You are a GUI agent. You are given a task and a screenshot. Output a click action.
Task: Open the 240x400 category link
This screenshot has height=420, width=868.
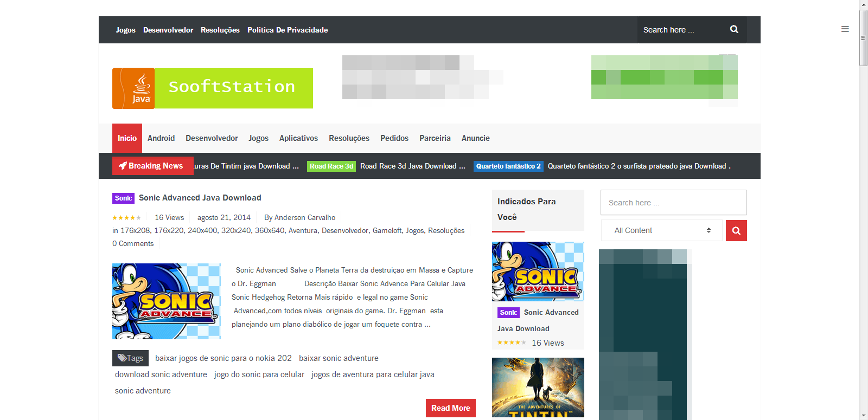[202, 231]
